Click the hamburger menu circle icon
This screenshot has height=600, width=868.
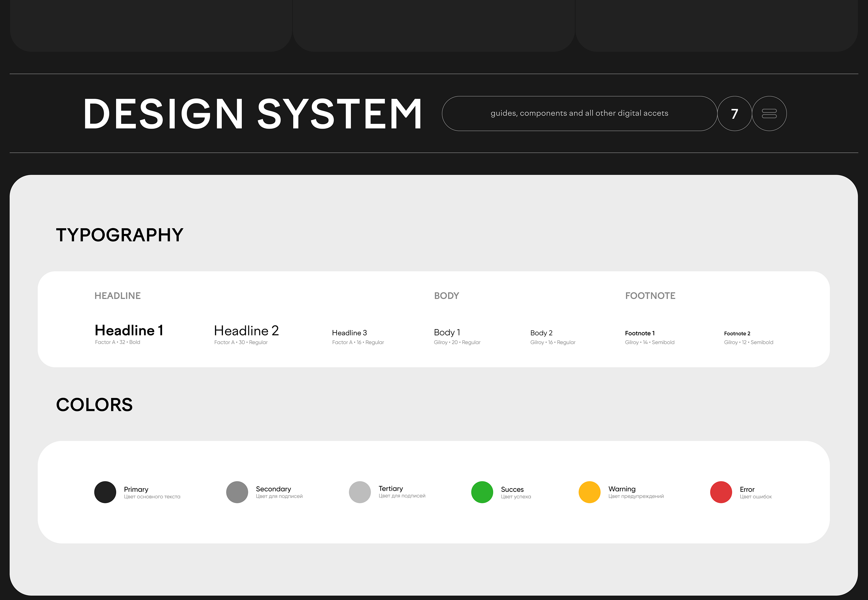769,113
